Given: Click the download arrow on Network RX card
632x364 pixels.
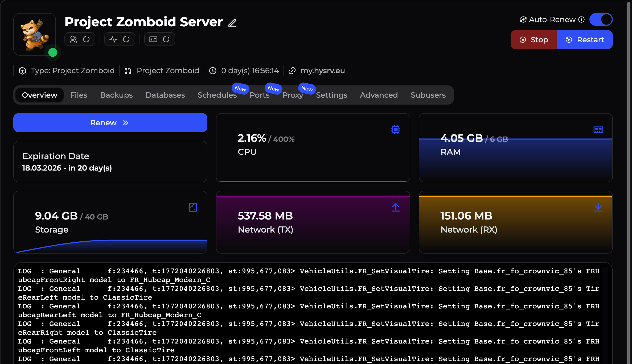Looking at the screenshot, I should (598, 208).
